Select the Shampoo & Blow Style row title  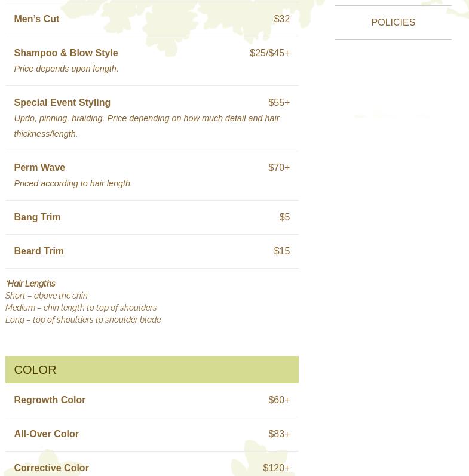[66, 53]
